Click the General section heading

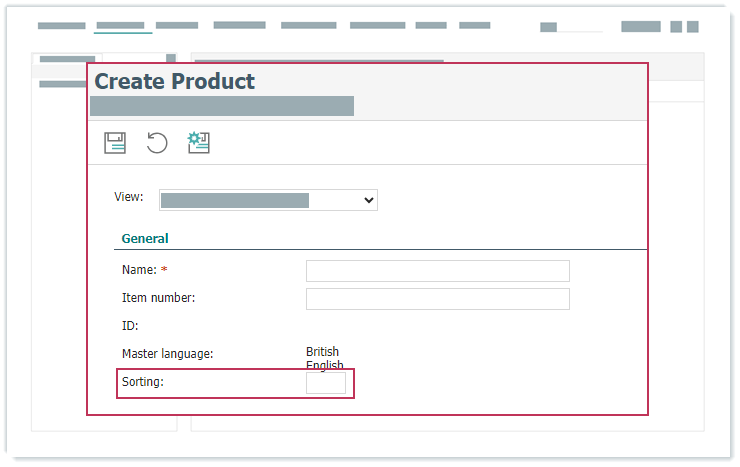tap(145, 239)
